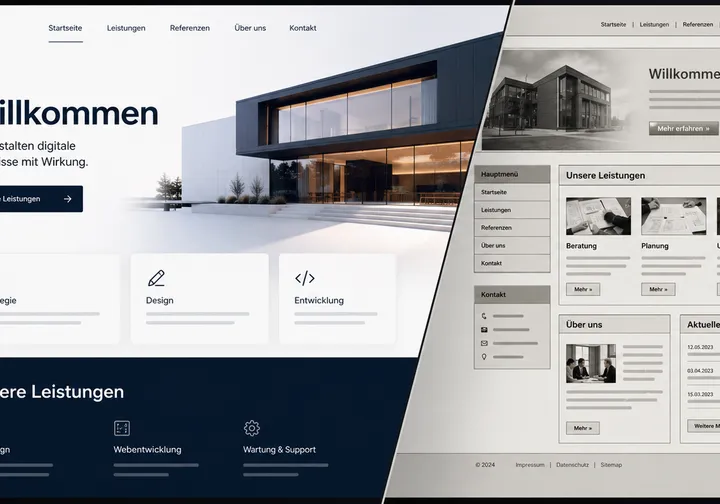Click the fax icon in the Kontakt box
The image size is (720, 504).
(x=484, y=330)
